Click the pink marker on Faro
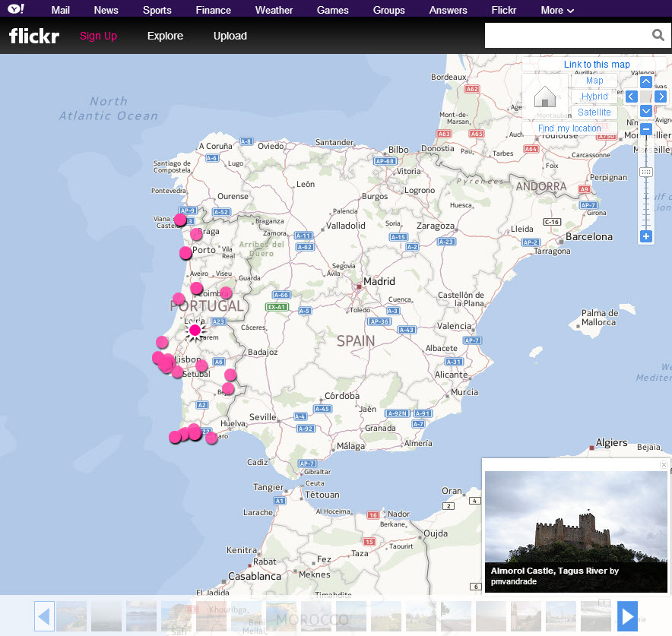This screenshot has width=672, height=636. (211, 438)
